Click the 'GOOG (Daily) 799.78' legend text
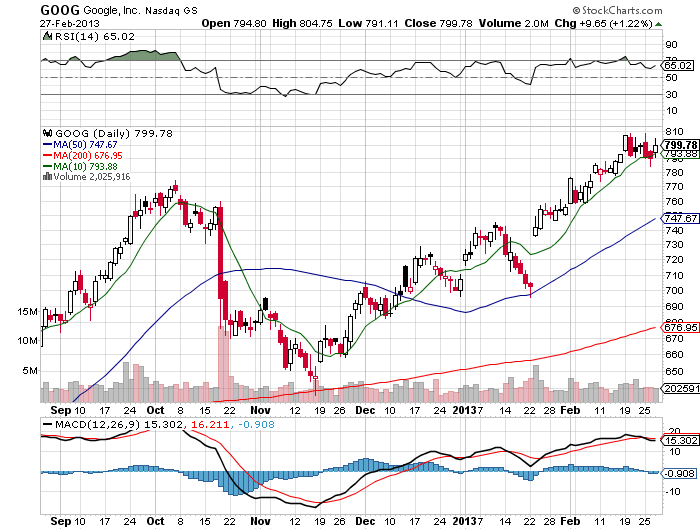The height and width of the screenshot is (530, 700). 114,134
